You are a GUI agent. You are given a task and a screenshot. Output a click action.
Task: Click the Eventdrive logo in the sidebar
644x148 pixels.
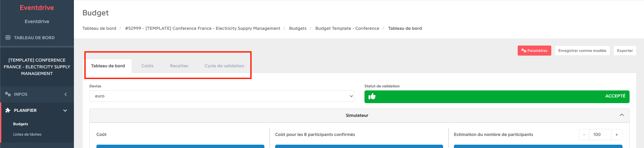coord(37,8)
